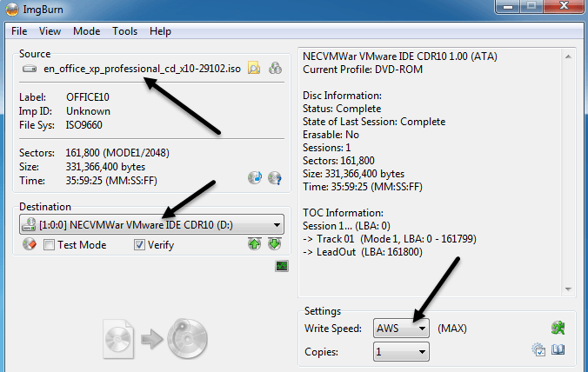The image size is (588, 372).
Task: Click the info panel scrollbar down arrow
Action: tap(568, 289)
